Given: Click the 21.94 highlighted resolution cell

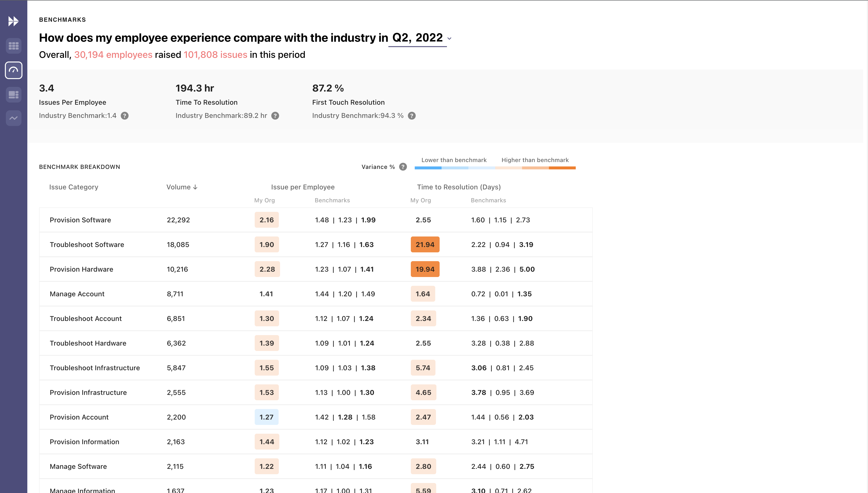Looking at the screenshot, I should [425, 245].
